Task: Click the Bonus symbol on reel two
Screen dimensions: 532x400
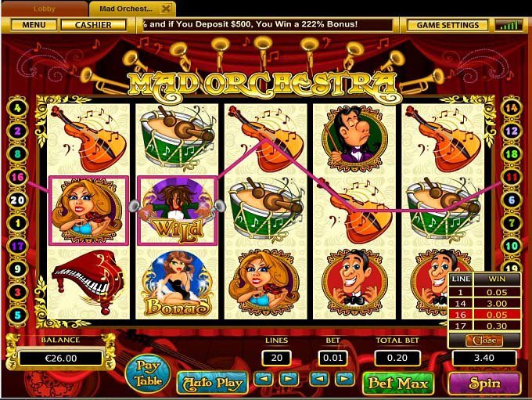Action: pyautogui.click(x=177, y=284)
